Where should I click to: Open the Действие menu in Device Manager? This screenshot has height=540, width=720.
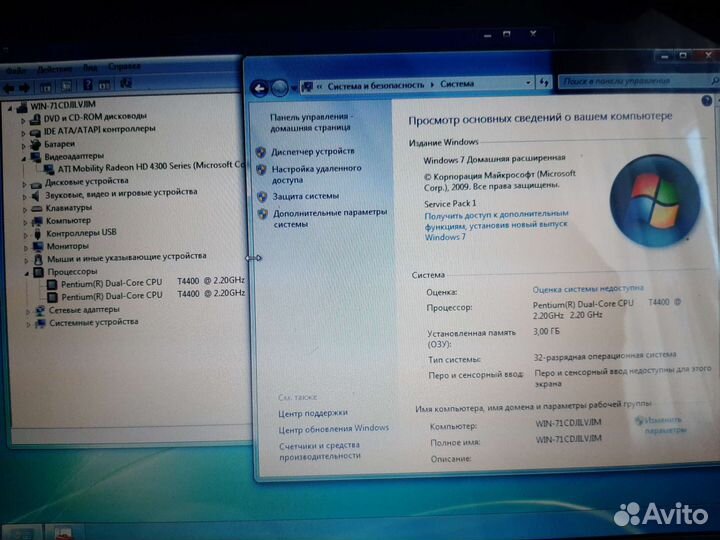click(54, 69)
